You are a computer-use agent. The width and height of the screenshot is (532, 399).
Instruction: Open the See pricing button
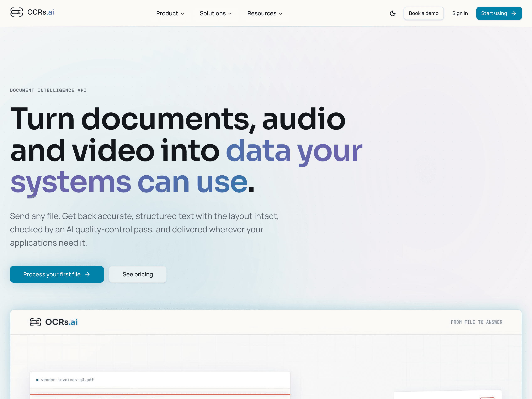(138, 274)
